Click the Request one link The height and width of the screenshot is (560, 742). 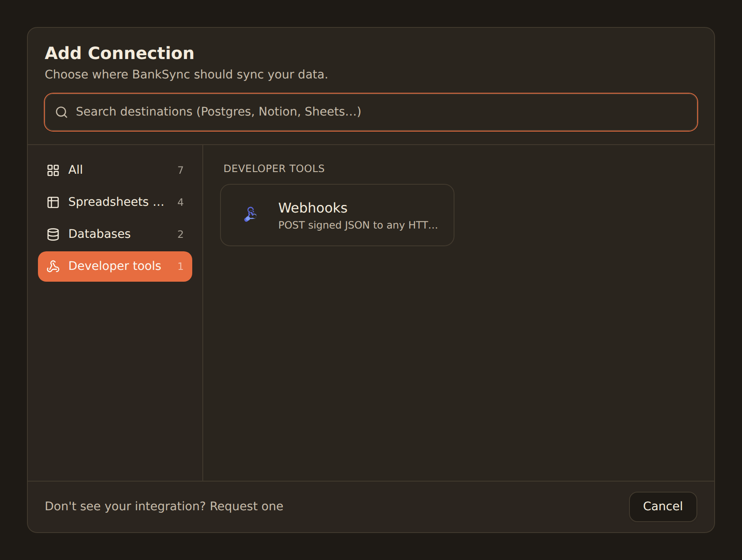(x=247, y=506)
